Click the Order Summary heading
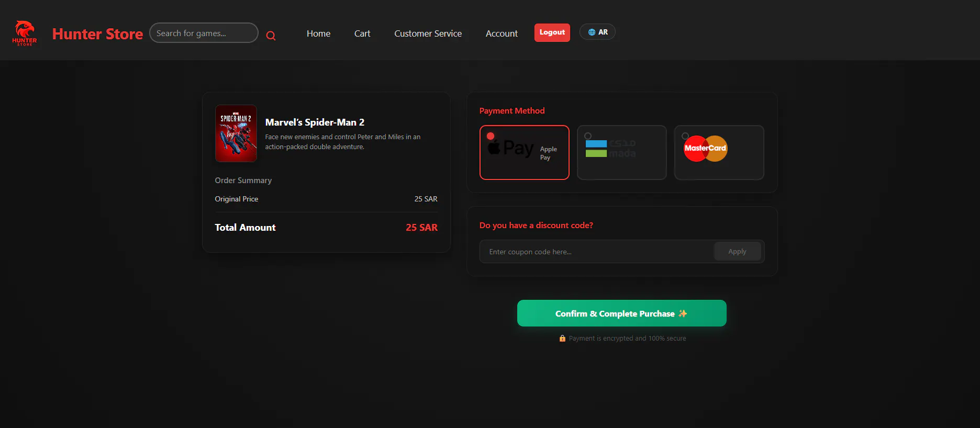This screenshot has height=428, width=980. click(x=243, y=181)
